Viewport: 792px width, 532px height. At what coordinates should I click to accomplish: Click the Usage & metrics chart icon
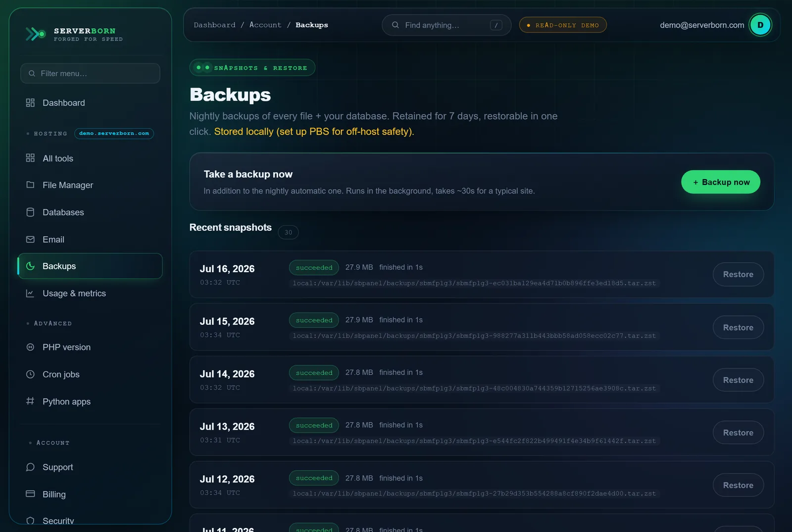point(30,293)
